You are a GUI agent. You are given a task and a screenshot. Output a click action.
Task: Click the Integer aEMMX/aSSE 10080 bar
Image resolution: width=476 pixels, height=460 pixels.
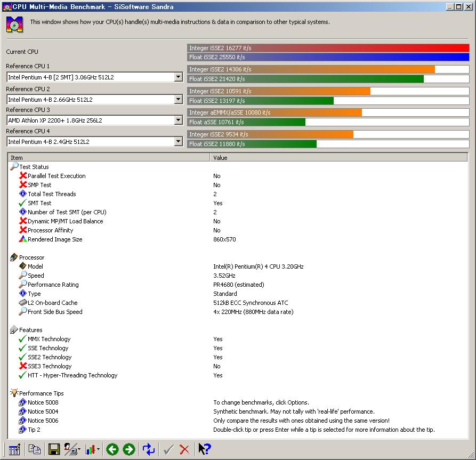(275, 112)
